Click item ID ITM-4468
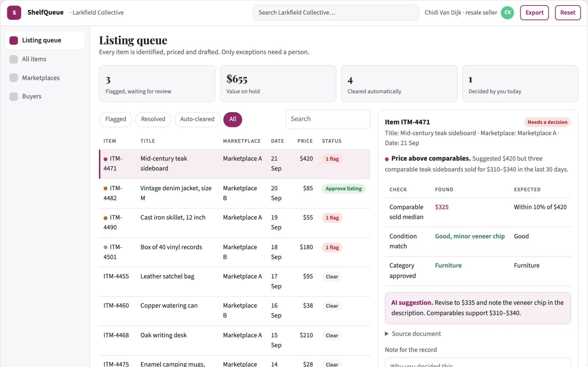This screenshot has height=367, width=588. click(x=116, y=335)
